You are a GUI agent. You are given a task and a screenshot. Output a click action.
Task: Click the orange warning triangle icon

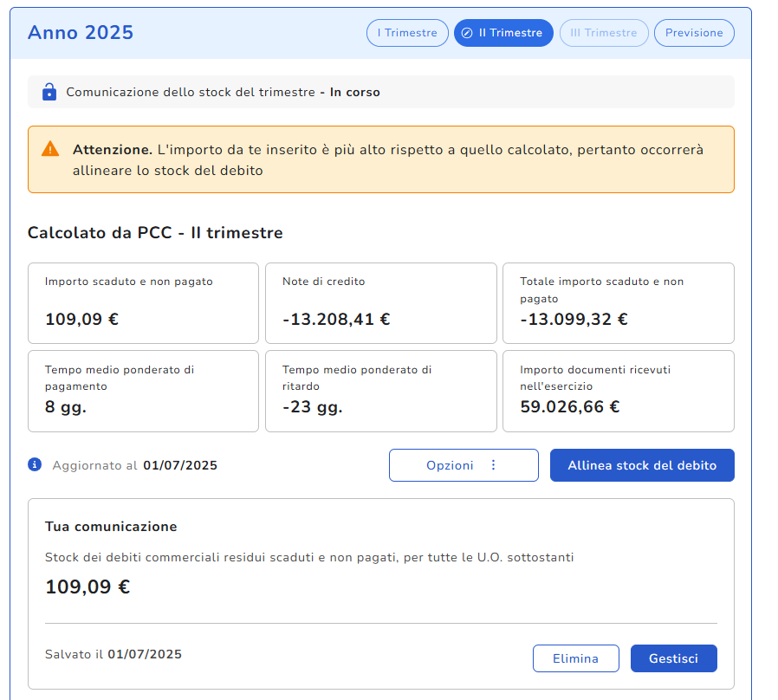click(50, 149)
